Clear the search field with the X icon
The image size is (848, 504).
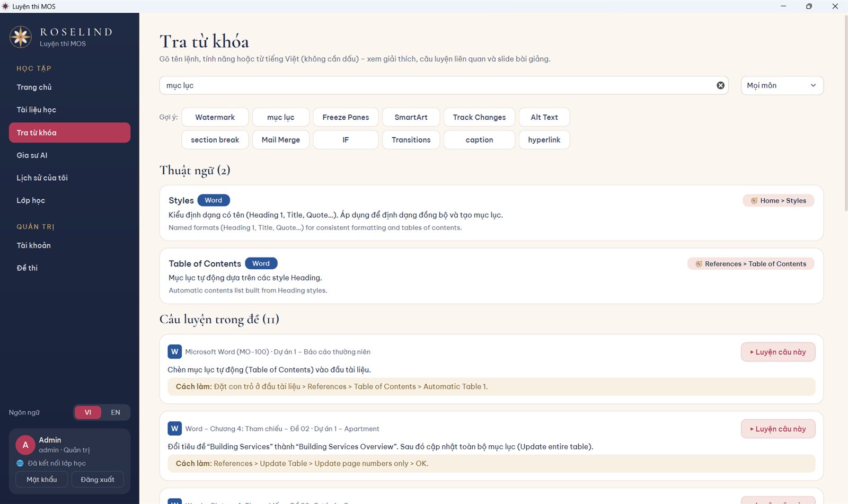coord(720,85)
